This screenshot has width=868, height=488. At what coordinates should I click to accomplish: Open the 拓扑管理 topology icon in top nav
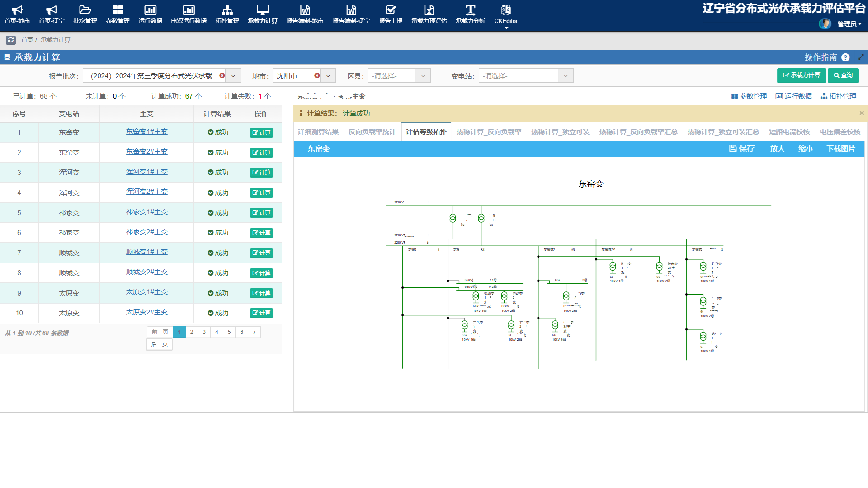(227, 10)
